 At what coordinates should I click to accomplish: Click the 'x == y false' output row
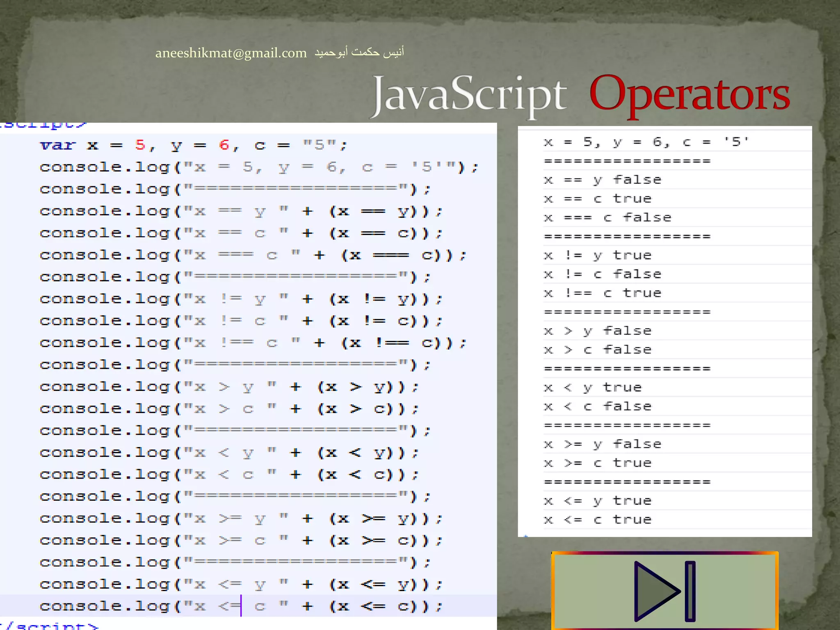point(602,180)
